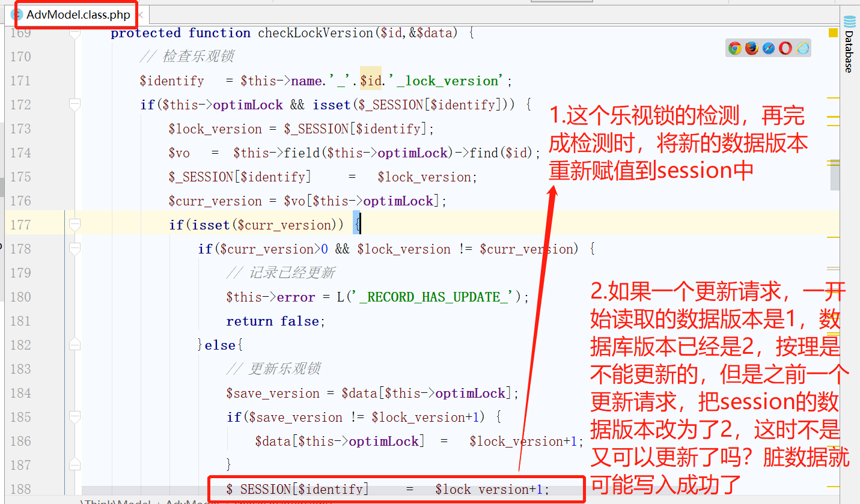The height and width of the screenshot is (504, 860).
Task: Click fold end marker at line 187
Action: [75, 465]
